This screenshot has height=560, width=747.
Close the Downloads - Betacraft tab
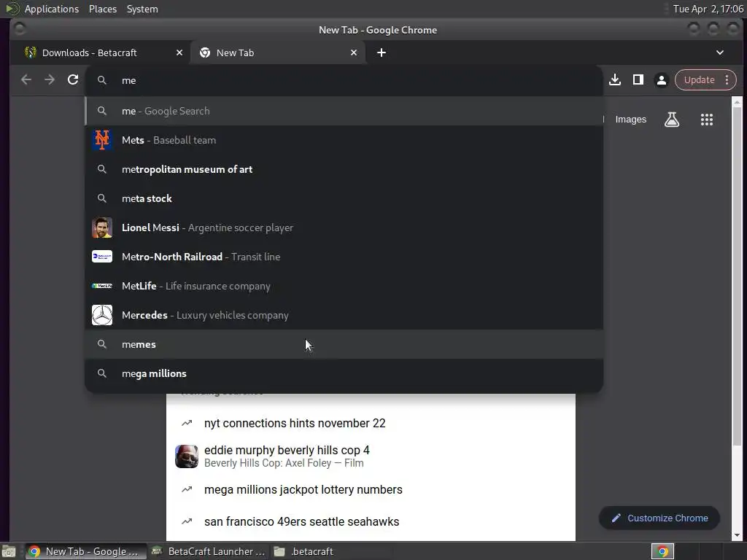[x=179, y=52]
